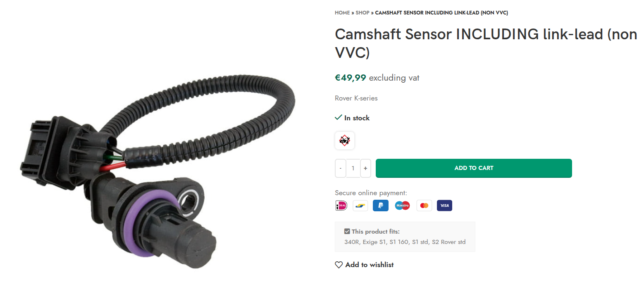Decrease quantity with the minus button
Viewport: 644px width, 294px height.
pos(341,168)
